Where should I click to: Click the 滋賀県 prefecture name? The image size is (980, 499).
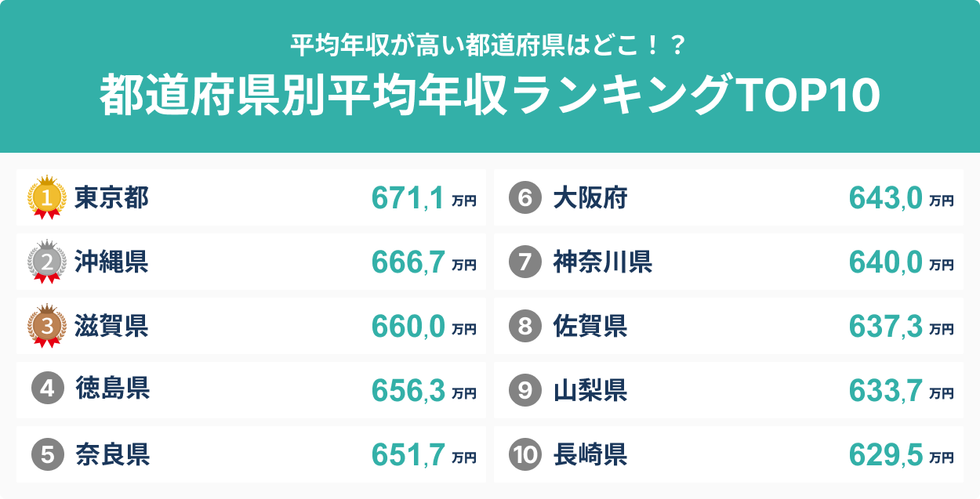(x=111, y=326)
